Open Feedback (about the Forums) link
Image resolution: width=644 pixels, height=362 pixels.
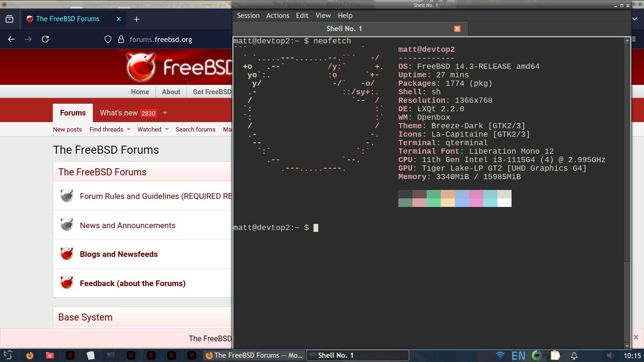pyautogui.click(x=132, y=283)
